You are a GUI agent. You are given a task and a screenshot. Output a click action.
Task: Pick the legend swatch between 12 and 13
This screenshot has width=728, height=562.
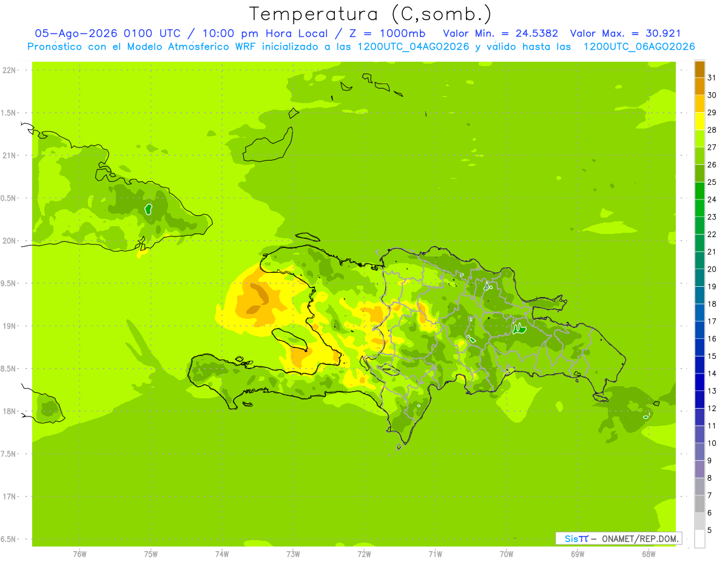699,400
